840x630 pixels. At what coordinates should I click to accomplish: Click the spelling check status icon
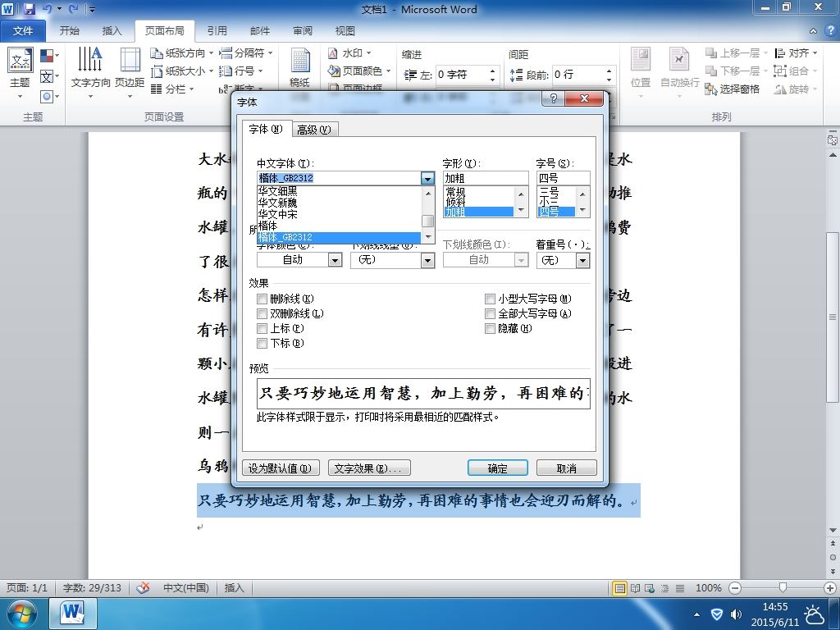143,587
